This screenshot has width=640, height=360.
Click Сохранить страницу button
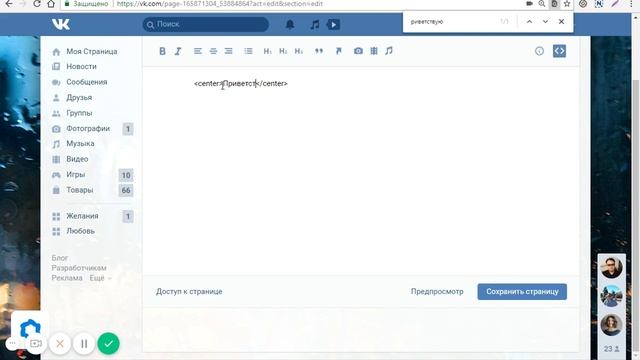click(x=522, y=291)
